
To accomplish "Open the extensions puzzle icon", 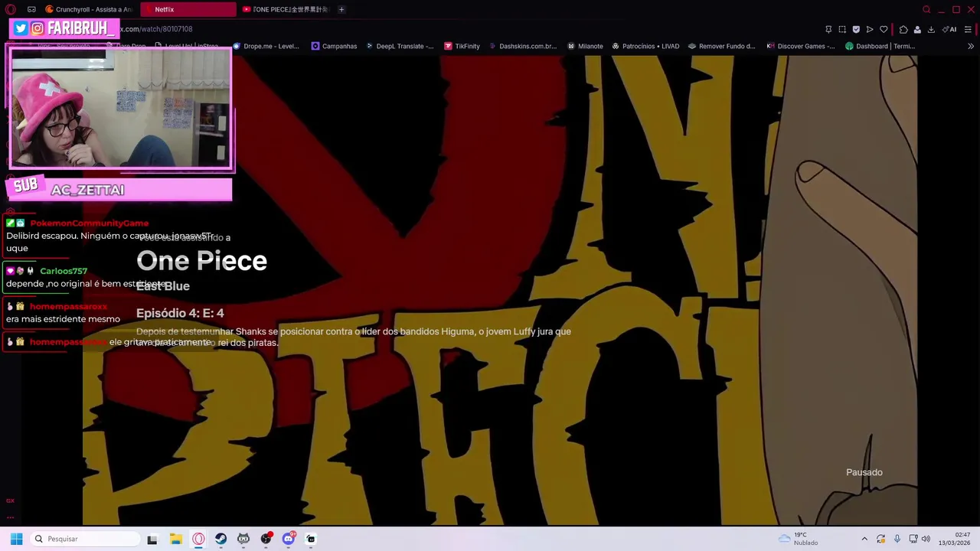I will [903, 29].
